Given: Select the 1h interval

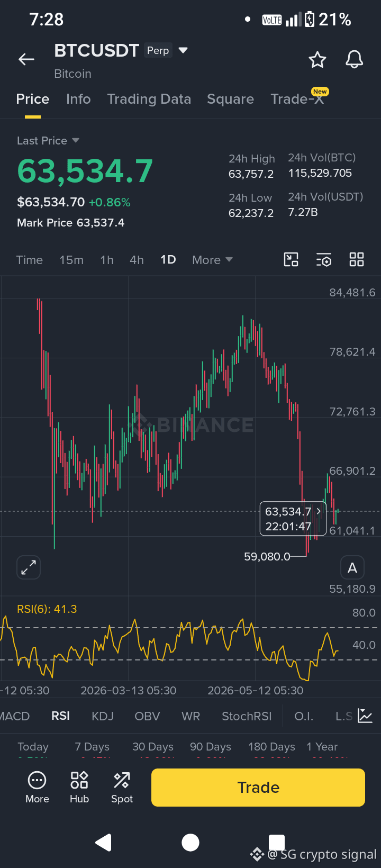Looking at the screenshot, I should (x=107, y=260).
